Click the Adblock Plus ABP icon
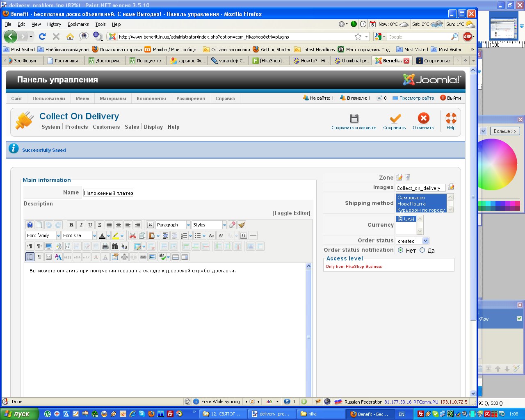Image resolution: width=525 pixels, height=420 pixels. pyautogui.click(x=468, y=37)
